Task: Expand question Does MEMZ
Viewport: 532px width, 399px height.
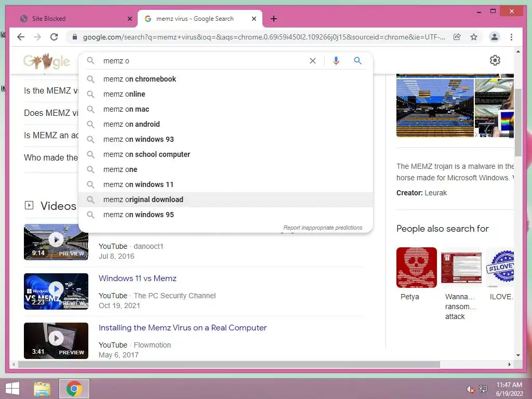Action: (x=51, y=113)
